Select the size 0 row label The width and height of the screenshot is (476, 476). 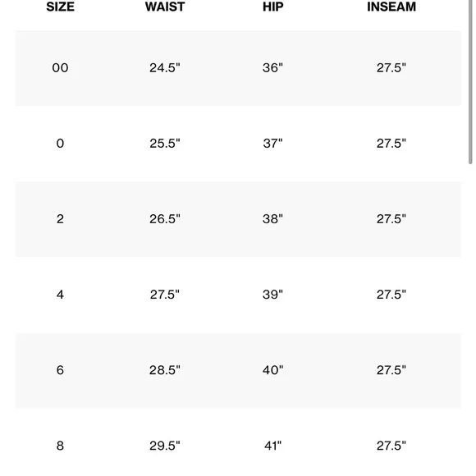point(60,144)
